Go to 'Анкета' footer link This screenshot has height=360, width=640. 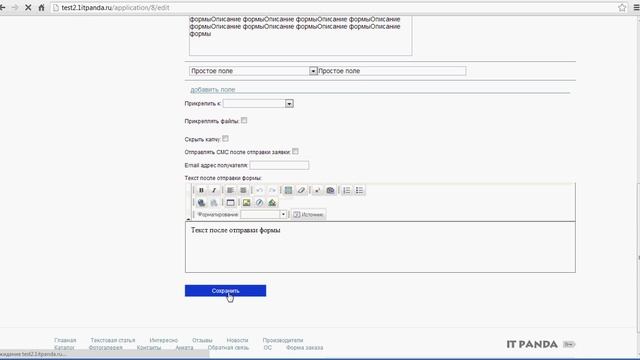tap(184, 348)
